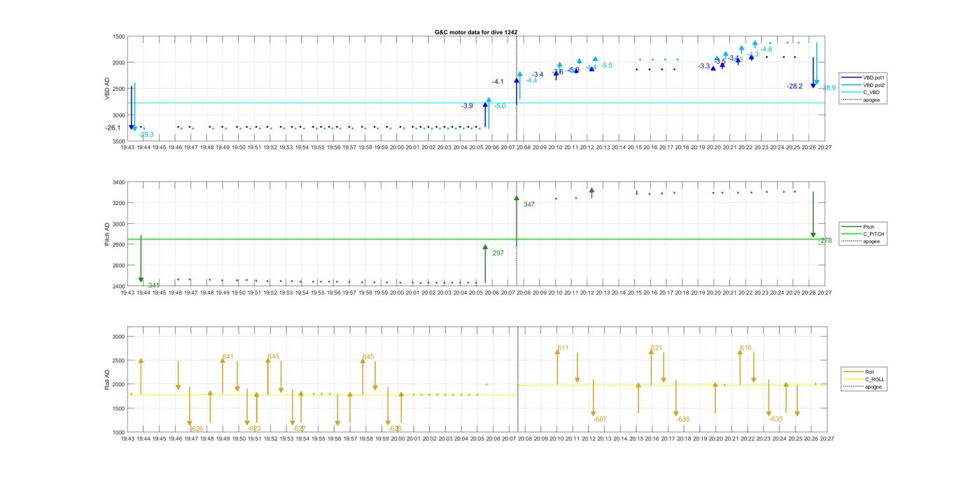Click the '-38.9' label in the VBD plot
Screen dimensions: 980x485
click(x=828, y=88)
